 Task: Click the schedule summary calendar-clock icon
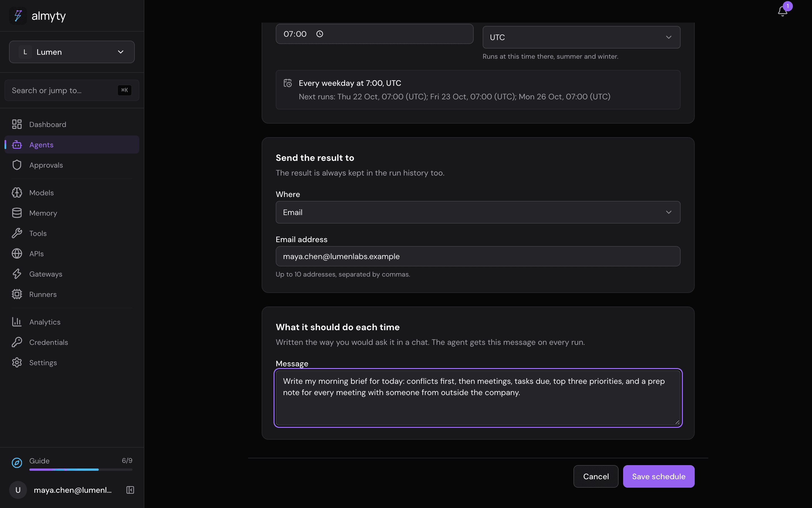point(288,83)
